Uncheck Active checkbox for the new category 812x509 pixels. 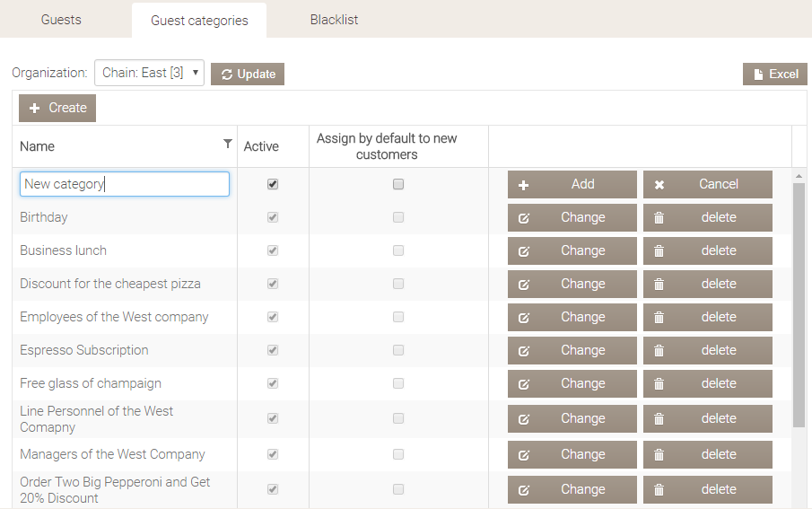pyautogui.click(x=273, y=184)
